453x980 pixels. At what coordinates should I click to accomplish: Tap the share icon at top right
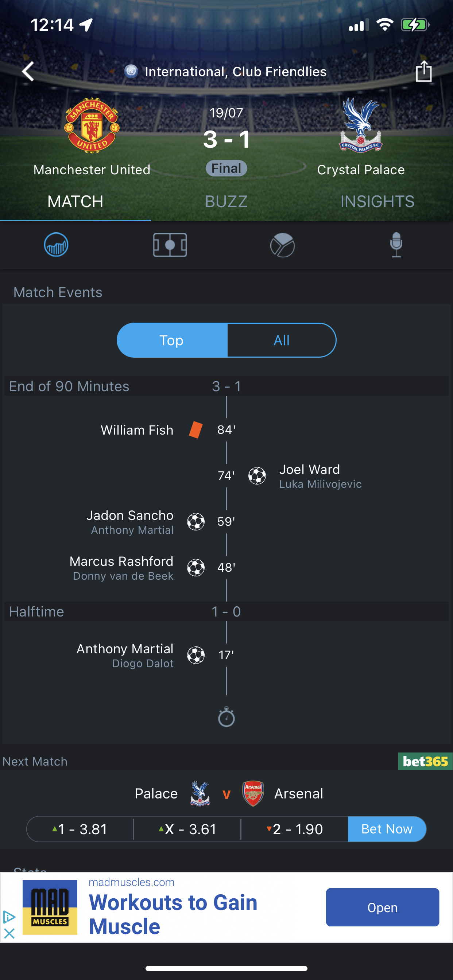423,71
